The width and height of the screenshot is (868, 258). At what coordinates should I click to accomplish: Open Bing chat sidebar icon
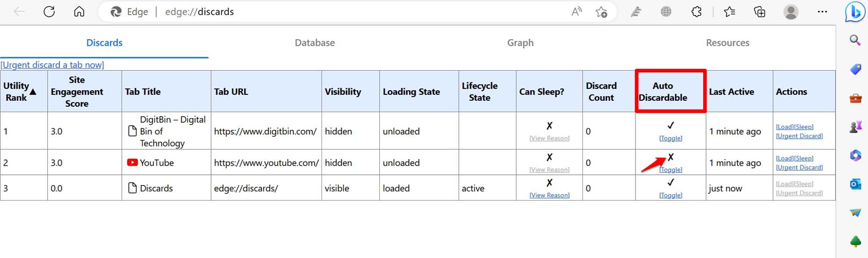(x=855, y=12)
